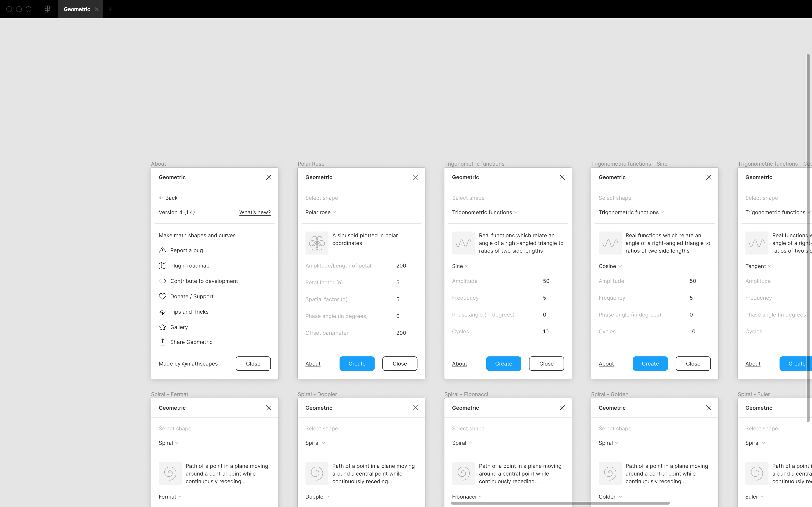Expand the Polar rose shape dropdown

tap(321, 212)
